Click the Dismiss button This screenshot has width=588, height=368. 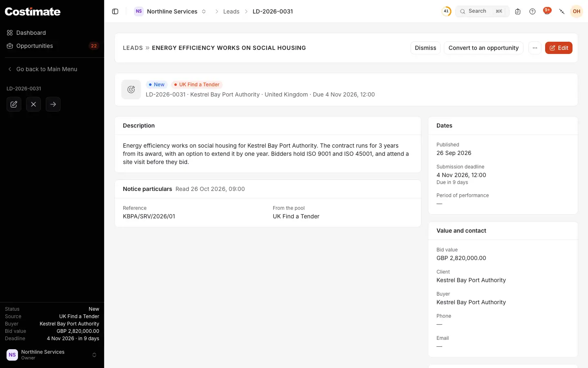click(x=425, y=48)
